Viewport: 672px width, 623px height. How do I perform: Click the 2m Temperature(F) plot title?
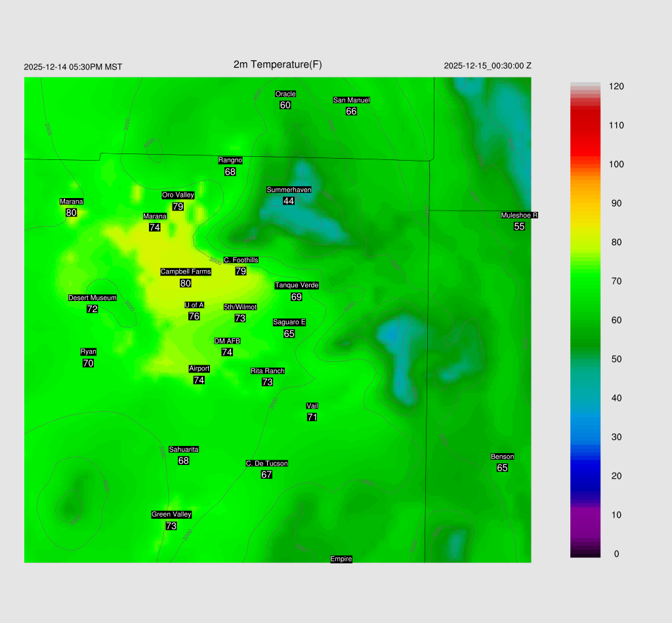pos(278,64)
